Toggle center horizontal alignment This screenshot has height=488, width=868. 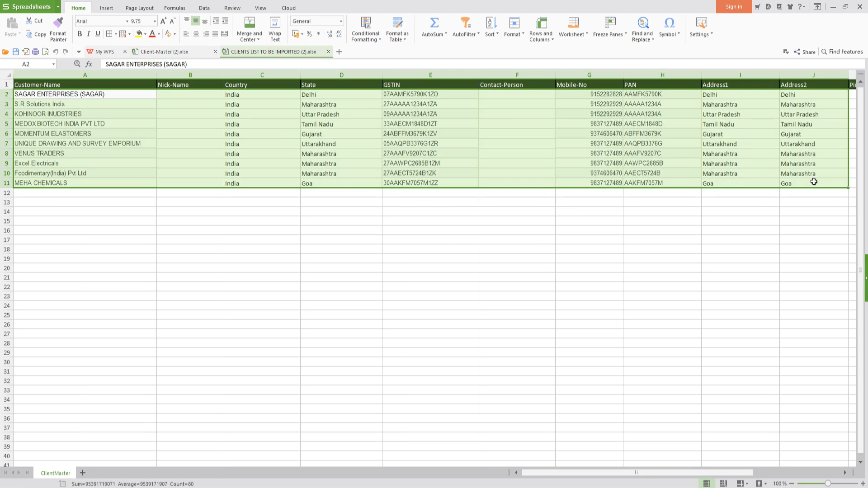(x=196, y=34)
